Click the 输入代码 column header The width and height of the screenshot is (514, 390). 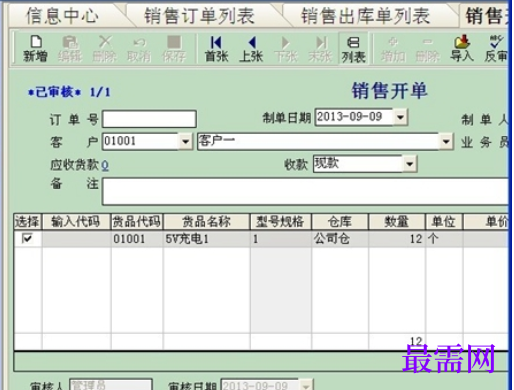[76, 222]
